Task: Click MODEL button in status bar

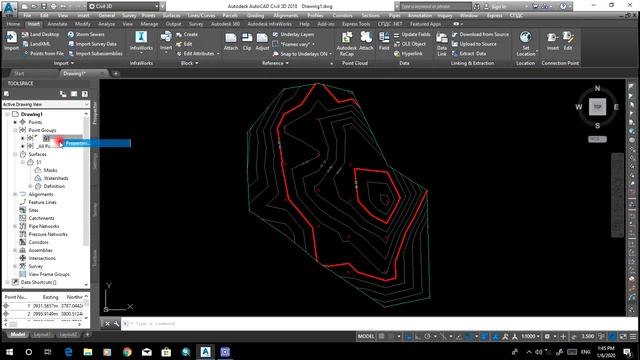Action: pyautogui.click(x=366, y=336)
